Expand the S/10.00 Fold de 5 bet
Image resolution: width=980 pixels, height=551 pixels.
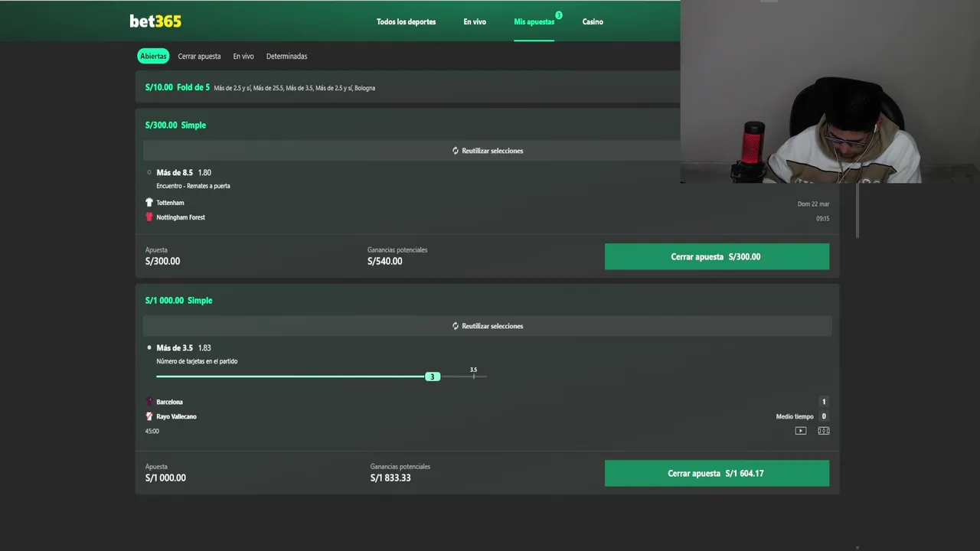pyautogui.click(x=407, y=87)
